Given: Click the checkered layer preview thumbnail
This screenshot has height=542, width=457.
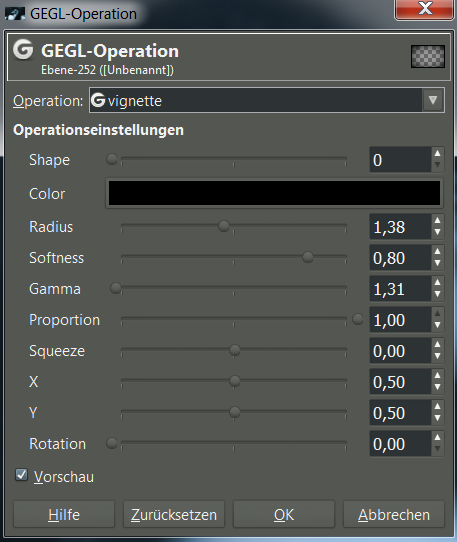Looking at the screenshot, I should click(428, 56).
